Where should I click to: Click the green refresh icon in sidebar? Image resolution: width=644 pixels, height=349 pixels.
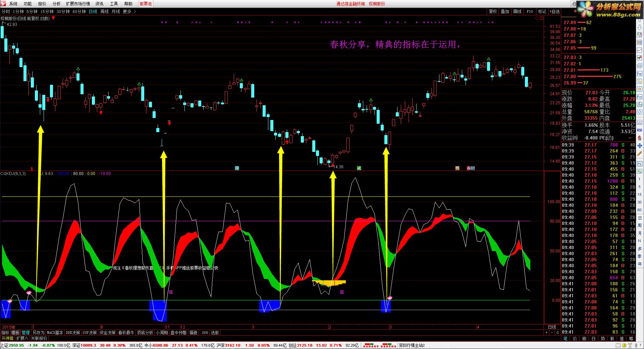click(x=640, y=171)
